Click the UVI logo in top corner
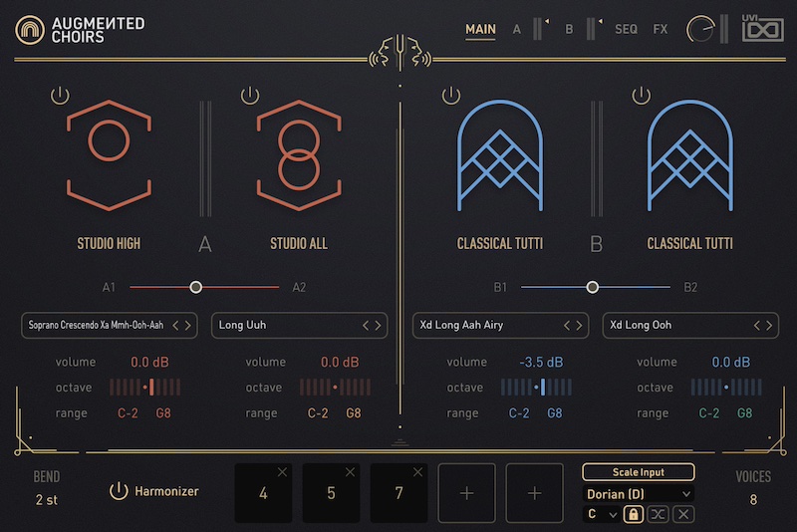This screenshot has height=532, width=797. (x=762, y=29)
